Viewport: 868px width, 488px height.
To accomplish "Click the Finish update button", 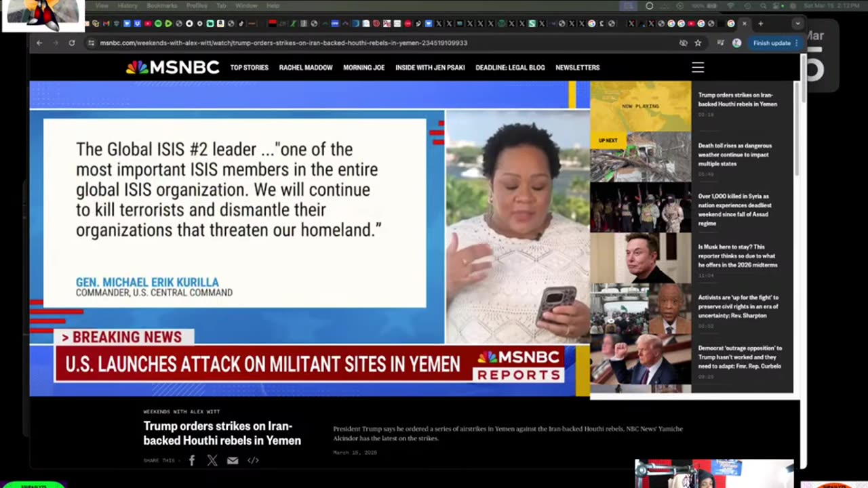I will click(775, 43).
